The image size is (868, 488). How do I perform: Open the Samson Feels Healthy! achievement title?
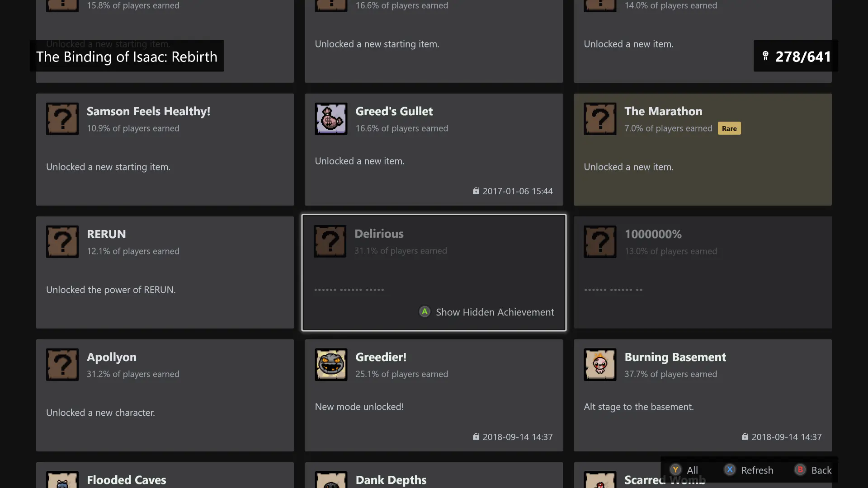tap(148, 111)
